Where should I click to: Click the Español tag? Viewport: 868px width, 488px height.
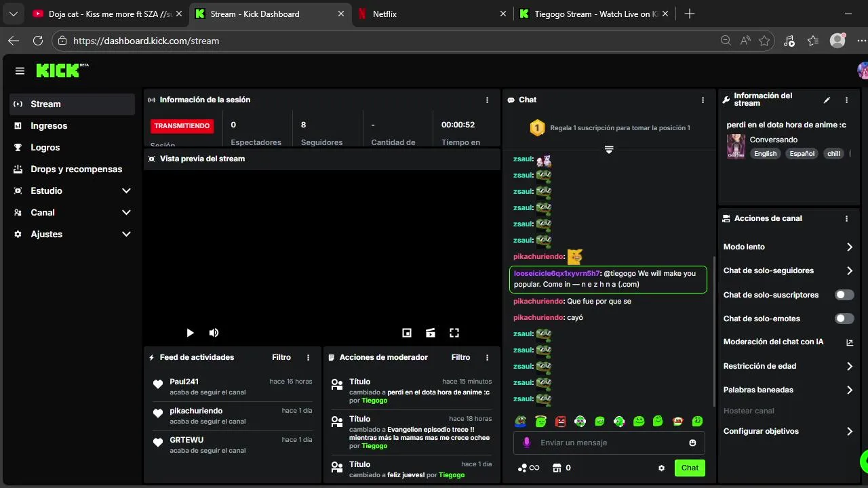(802, 154)
